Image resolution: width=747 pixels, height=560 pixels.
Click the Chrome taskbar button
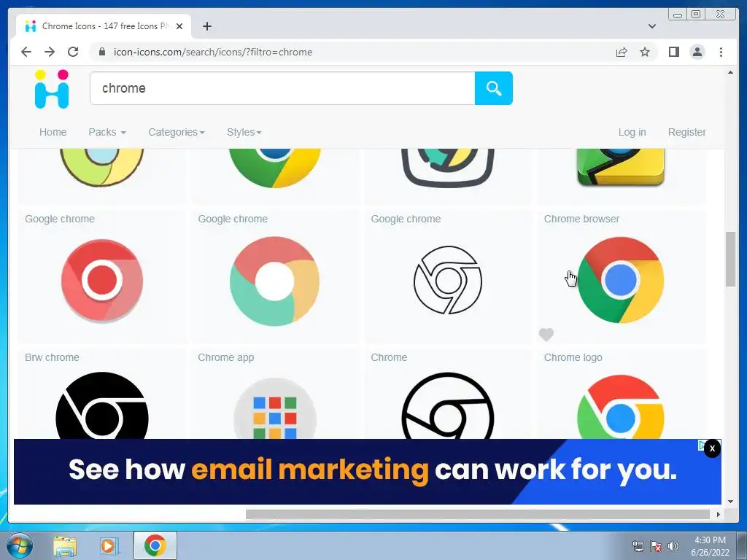[x=155, y=545]
